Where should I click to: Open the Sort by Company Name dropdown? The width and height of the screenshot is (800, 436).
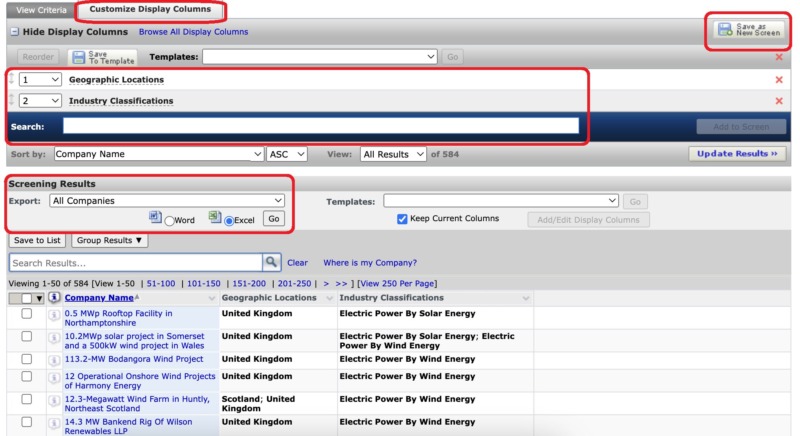(x=159, y=154)
